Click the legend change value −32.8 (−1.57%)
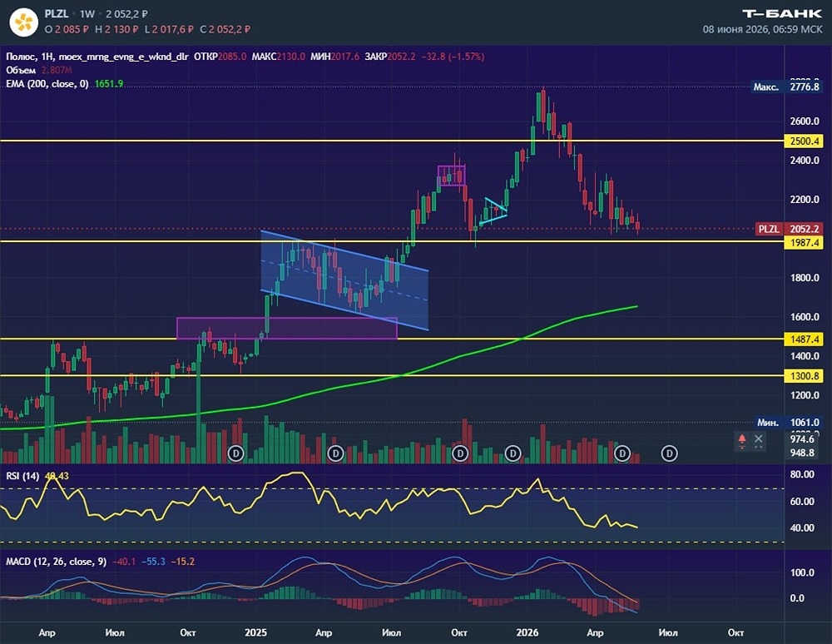832x644 pixels. click(453, 57)
